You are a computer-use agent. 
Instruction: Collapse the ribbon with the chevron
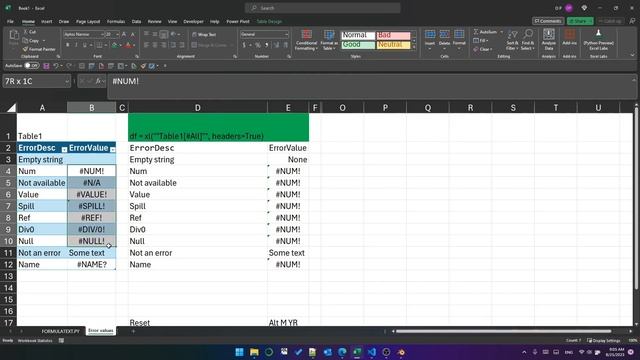click(632, 55)
